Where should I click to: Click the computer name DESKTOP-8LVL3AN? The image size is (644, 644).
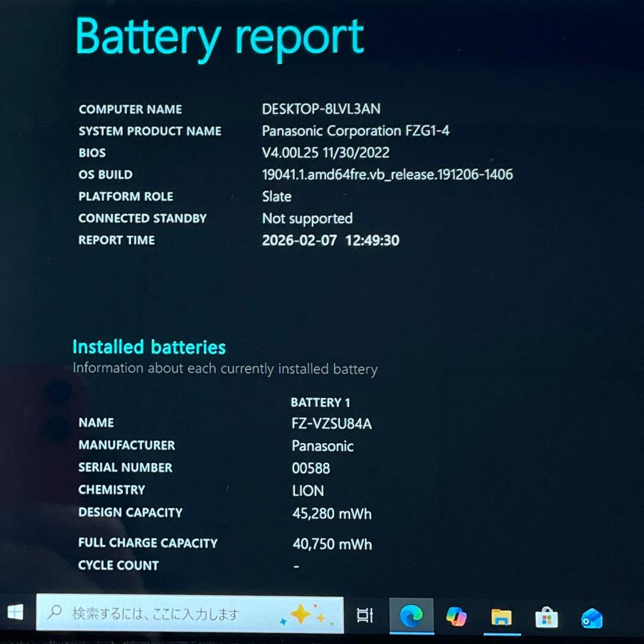321,109
